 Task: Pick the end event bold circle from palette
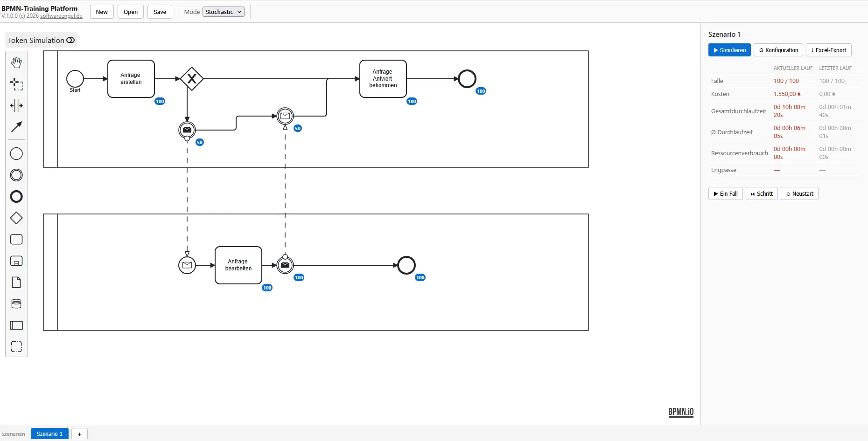pyautogui.click(x=16, y=197)
